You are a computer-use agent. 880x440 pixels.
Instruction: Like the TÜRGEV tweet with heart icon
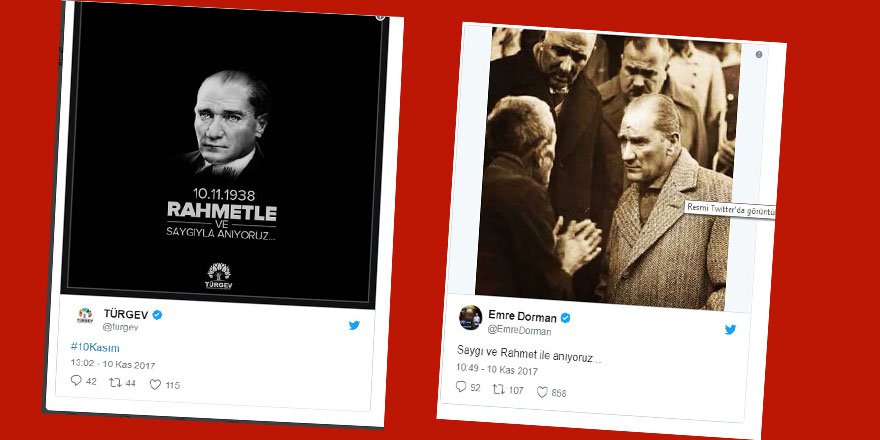[x=155, y=384]
